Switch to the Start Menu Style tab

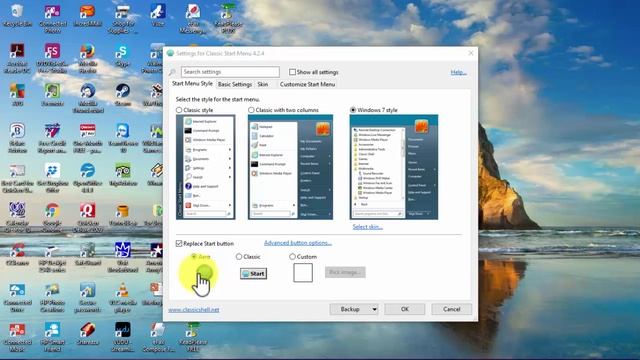coord(192,84)
